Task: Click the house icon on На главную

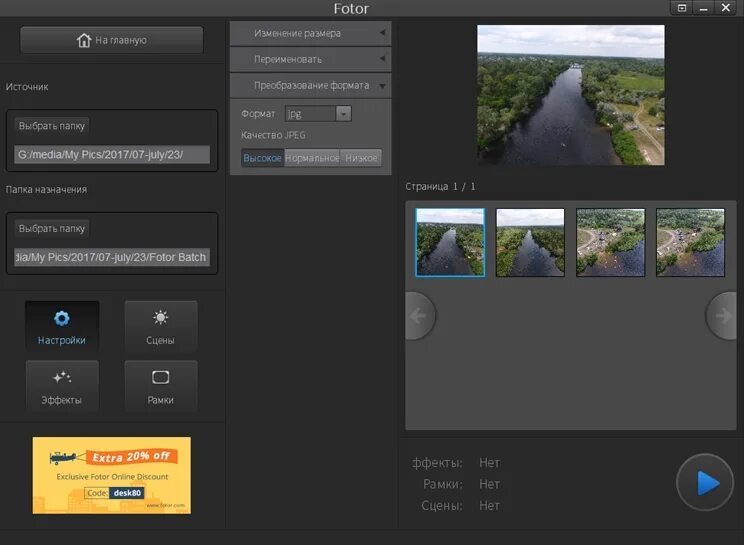Action: (84, 40)
